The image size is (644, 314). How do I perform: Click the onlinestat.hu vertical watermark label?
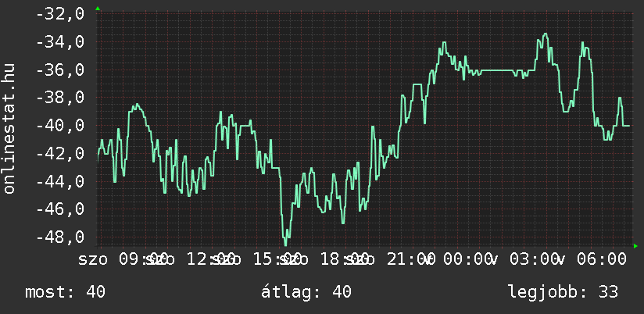coord(9,128)
